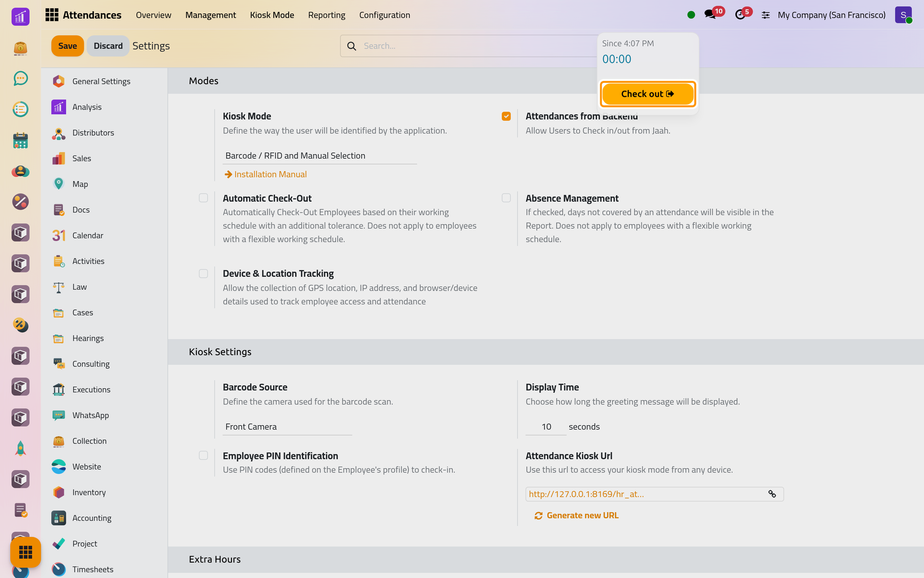924x578 pixels.
Task: Open the Law scales icon
Action: point(59,287)
